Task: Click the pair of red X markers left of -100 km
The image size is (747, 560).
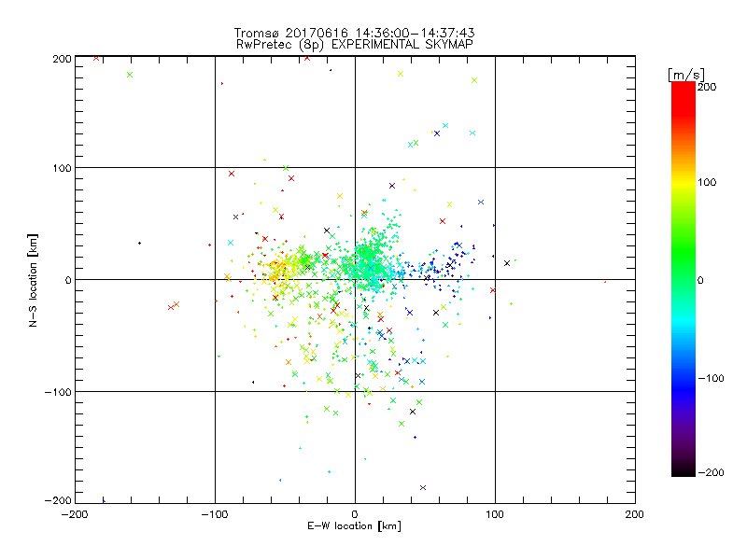Action: tap(173, 305)
